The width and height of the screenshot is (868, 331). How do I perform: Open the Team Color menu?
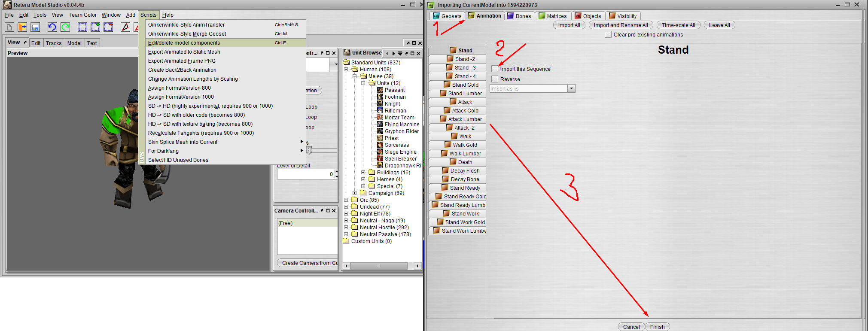coord(82,15)
